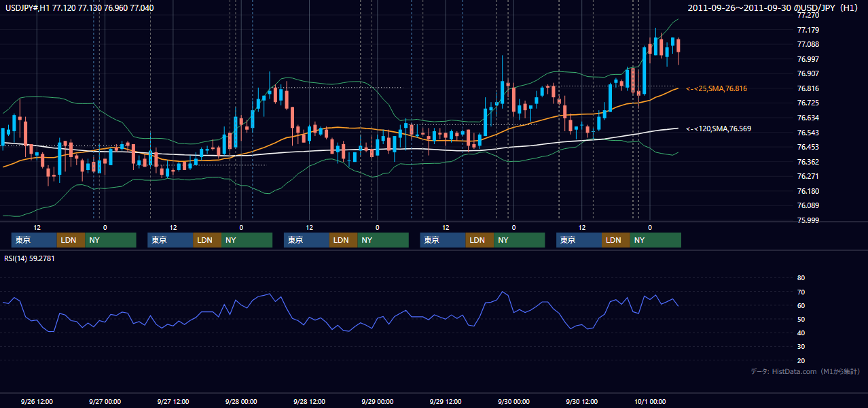Click the 76.180 price axis label
The image size is (868, 408).
coord(808,191)
